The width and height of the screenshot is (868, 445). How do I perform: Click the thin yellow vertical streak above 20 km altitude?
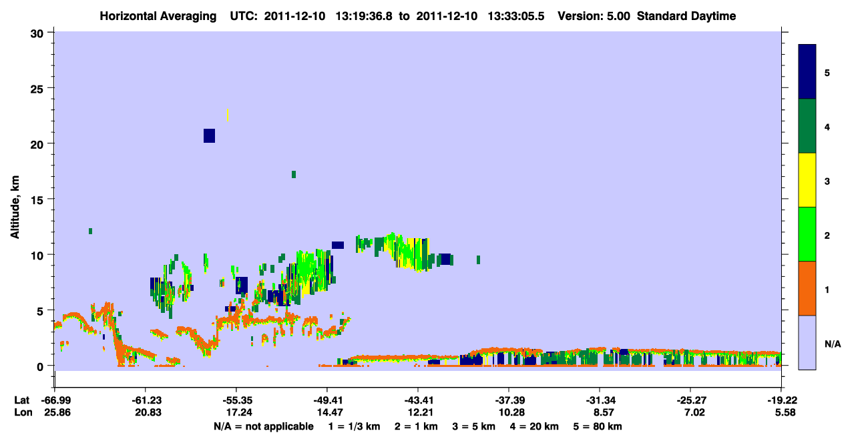228,115
